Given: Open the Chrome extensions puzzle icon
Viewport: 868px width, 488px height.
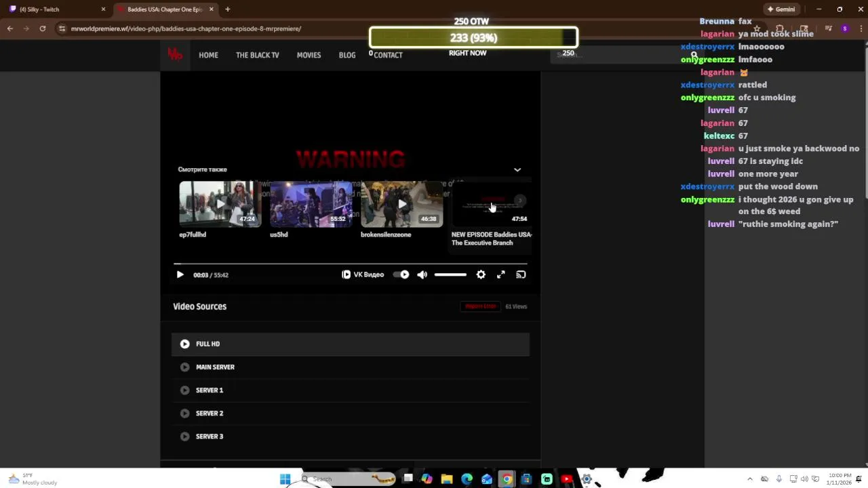Looking at the screenshot, I should [780, 28].
